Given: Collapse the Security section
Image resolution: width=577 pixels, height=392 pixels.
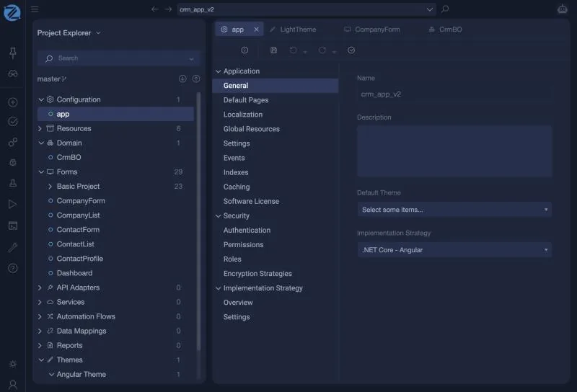Looking at the screenshot, I should tap(219, 216).
